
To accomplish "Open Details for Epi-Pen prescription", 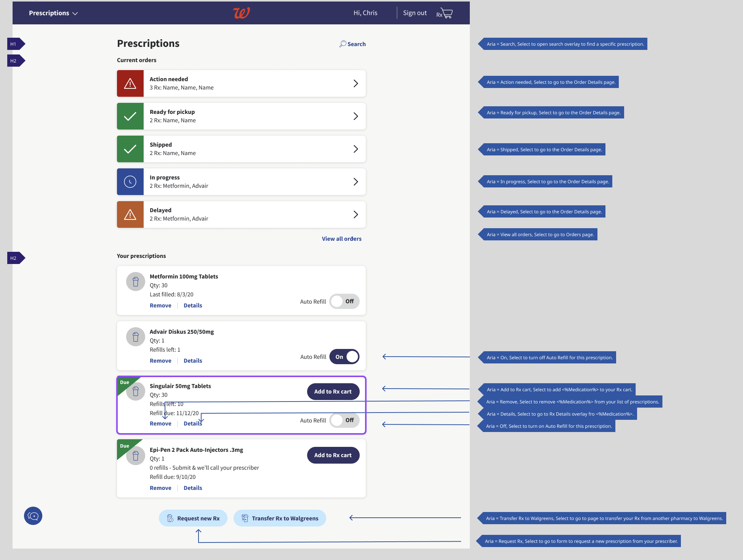I will coord(193,488).
